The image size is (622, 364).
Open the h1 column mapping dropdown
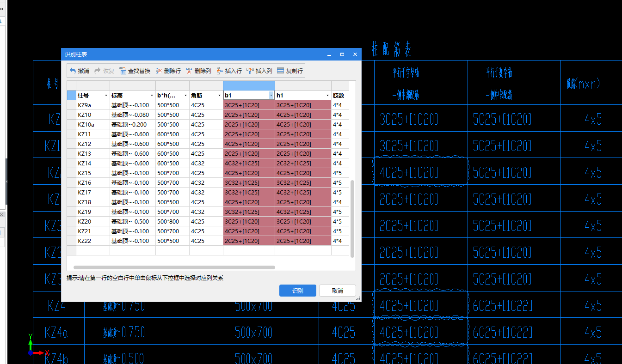pos(328,95)
